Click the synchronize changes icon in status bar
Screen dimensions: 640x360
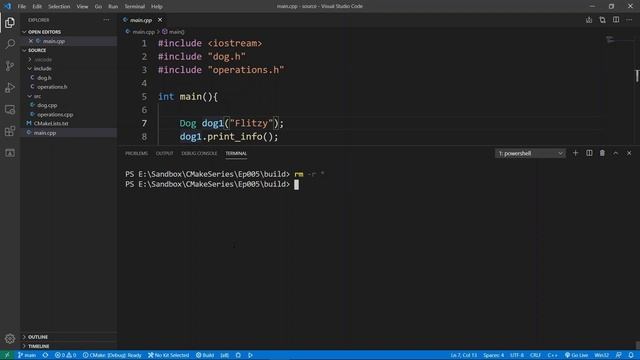pos(45,355)
